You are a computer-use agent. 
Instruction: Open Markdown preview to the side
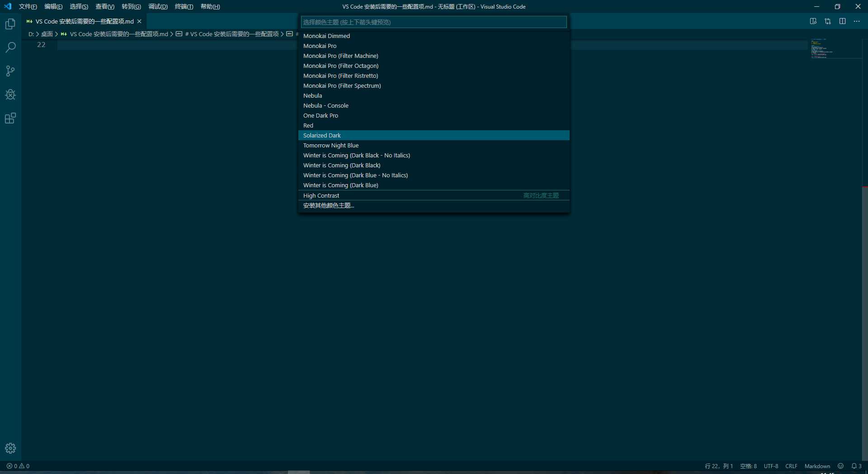[x=813, y=21]
